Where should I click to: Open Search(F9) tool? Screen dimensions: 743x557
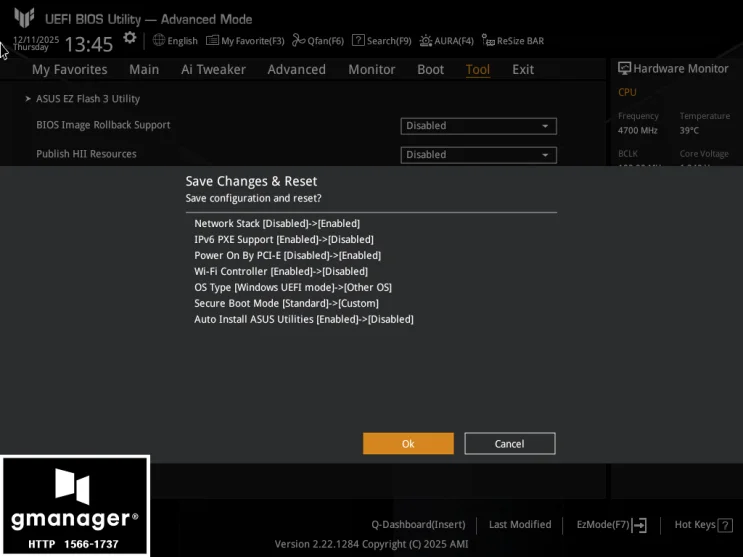click(382, 41)
